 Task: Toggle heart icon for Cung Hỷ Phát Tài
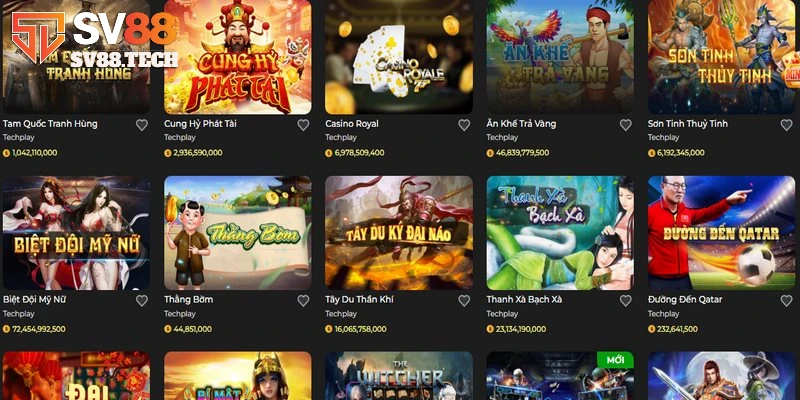(x=303, y=125)
